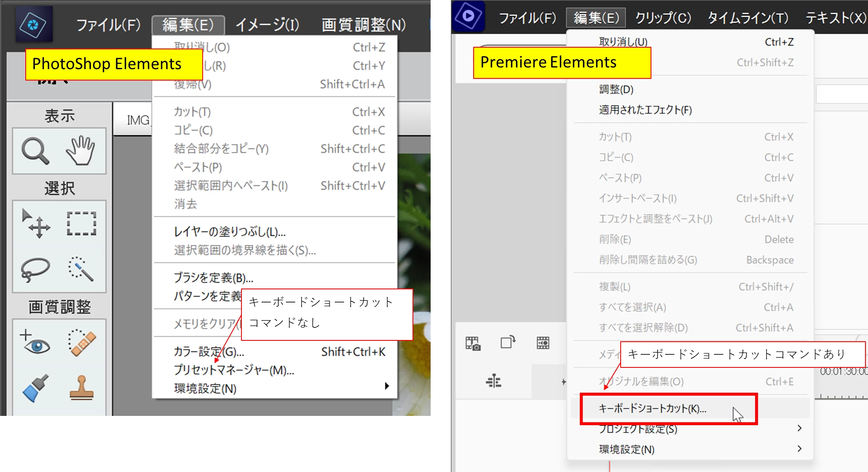Open the 画質調整(N) menu
Image resolution: width=868 pixels, height=472 pixels.
363,25
